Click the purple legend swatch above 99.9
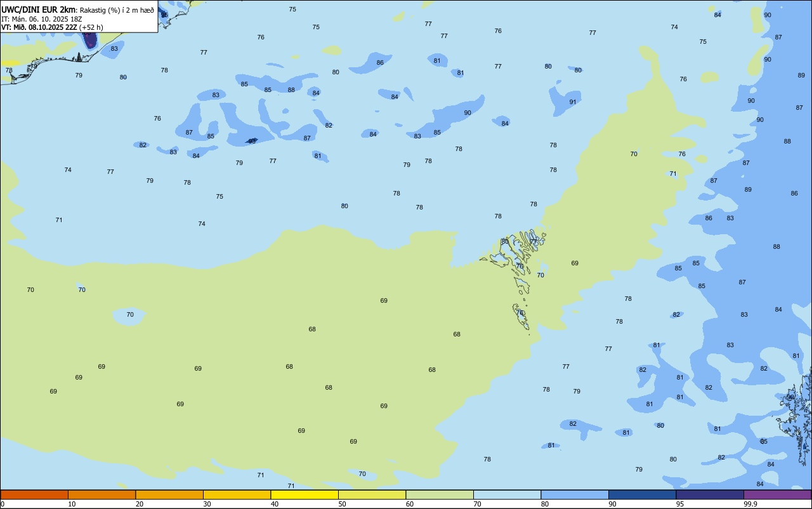This screenshot has height=509, width=812. [x=777, y=494]
